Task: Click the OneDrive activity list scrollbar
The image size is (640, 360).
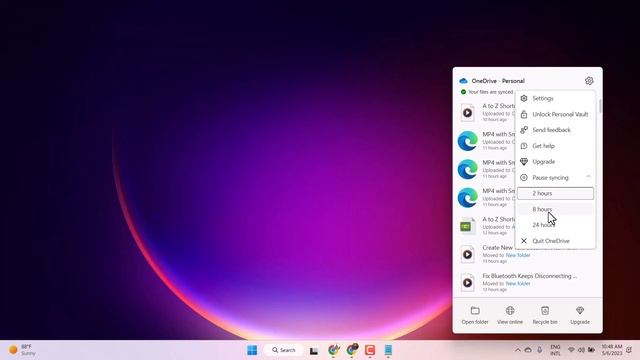Action: tap(600, 106)
